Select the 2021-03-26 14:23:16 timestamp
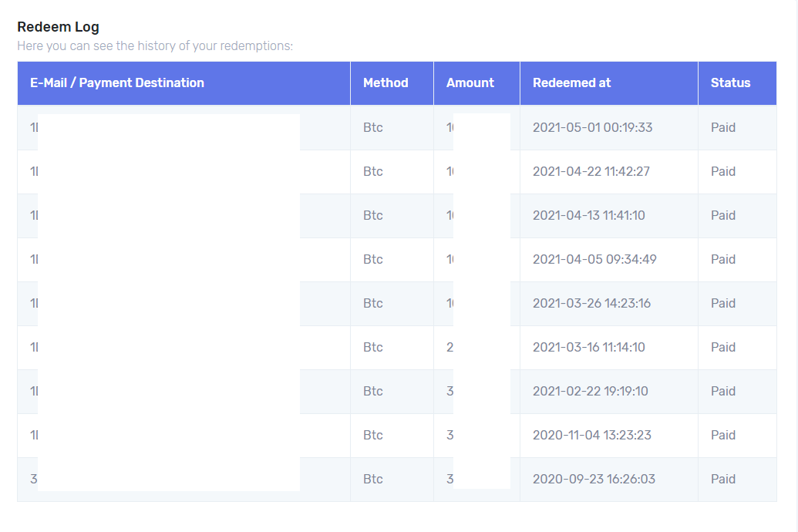This screenshot has height=532, width=798. click(x=591, y=303)
